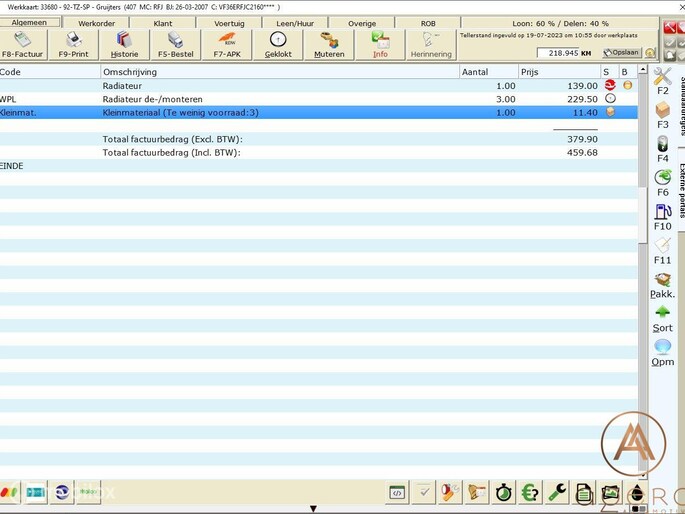Click the F8-Factuur invoice button
685x514 pixels.
22,44
